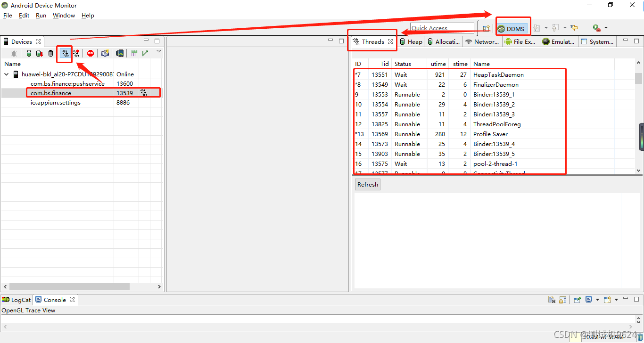Viewport: 644px width, 343px height.
Task: Click the Update Heap icon in Devices toolbar
Action: (x=29, y=53)
